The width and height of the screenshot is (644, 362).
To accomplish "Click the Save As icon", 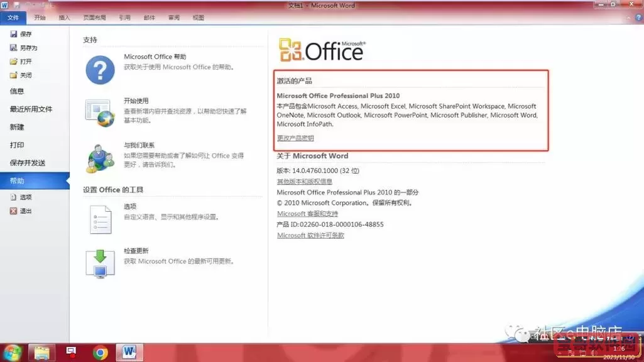I will 14,48.
